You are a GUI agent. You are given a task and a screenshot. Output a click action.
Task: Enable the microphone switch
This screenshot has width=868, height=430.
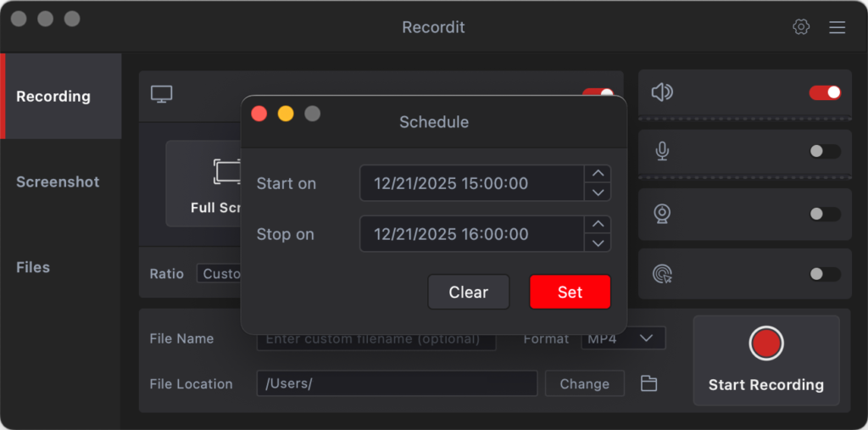[825, 151]
